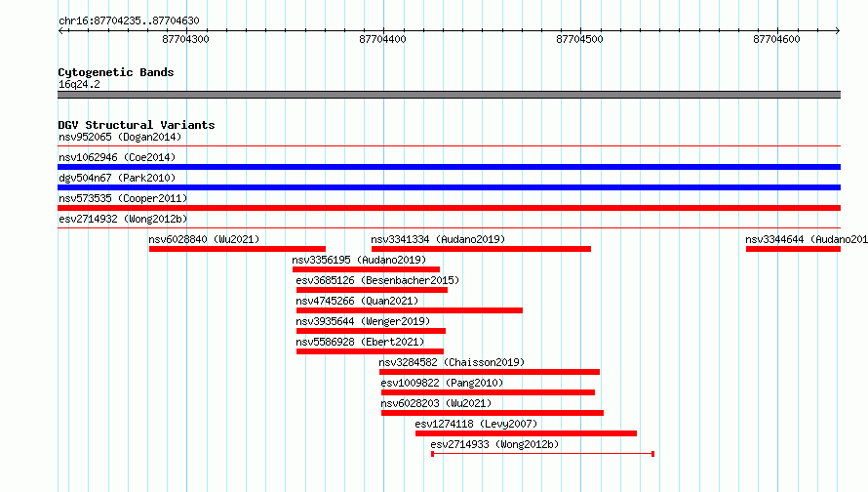This screenshot has width=868, height=492.
Task: Click the thin red line under esv2714932
Action: click(449, 227)
